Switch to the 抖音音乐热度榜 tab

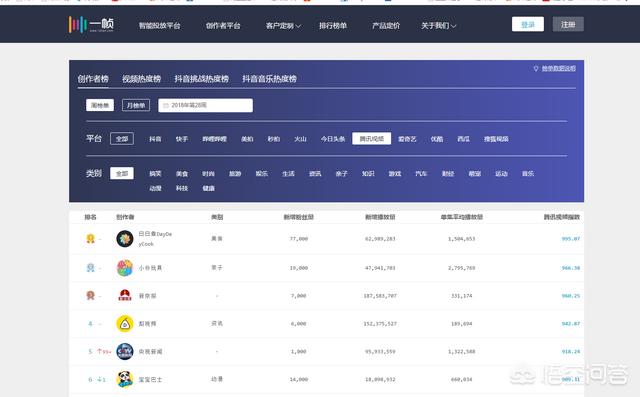(x=269, y=79)
